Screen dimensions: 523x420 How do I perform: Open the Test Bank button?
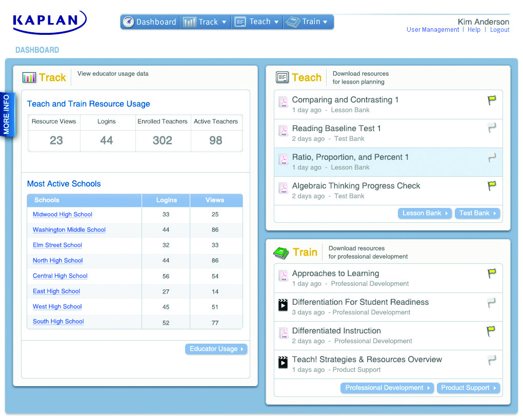click(x=477, y=213)
